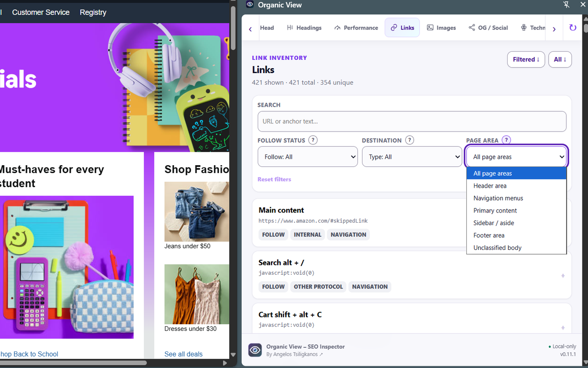Switch to the Headings tab
Image resolution: width=588 pixels, height=368 pixels.
304,28
